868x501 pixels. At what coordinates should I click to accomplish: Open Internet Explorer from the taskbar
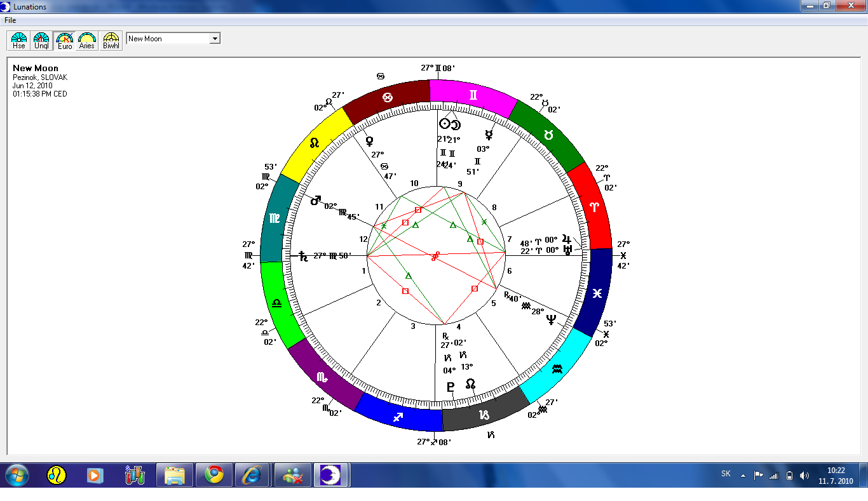252,475
